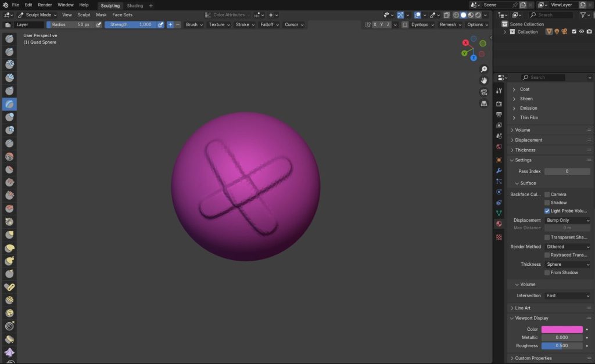Viewport: 595px width, 364px height.
Task: Open the pink viewport display Color swatch
Action: pos(562,329)
